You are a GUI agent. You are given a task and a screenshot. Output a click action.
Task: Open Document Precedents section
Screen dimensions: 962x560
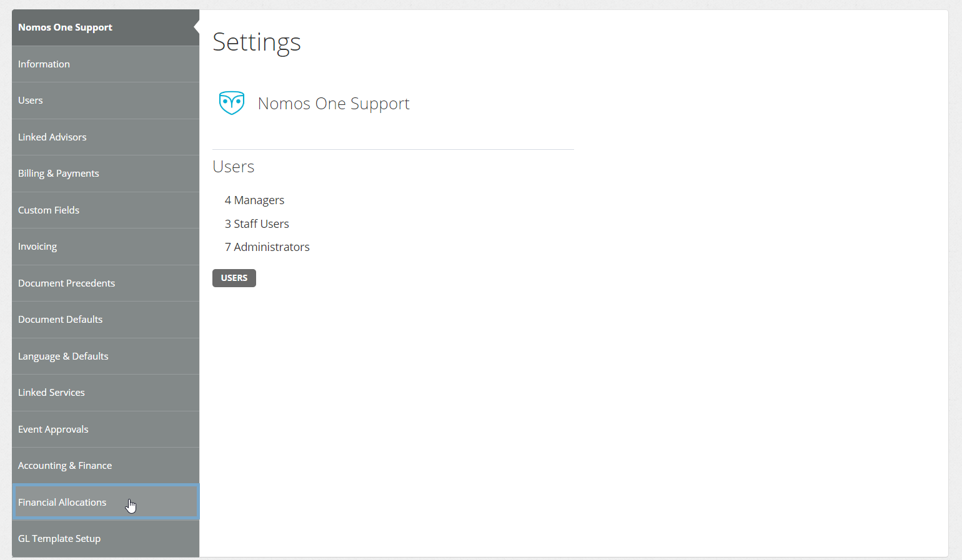point(106,283)
